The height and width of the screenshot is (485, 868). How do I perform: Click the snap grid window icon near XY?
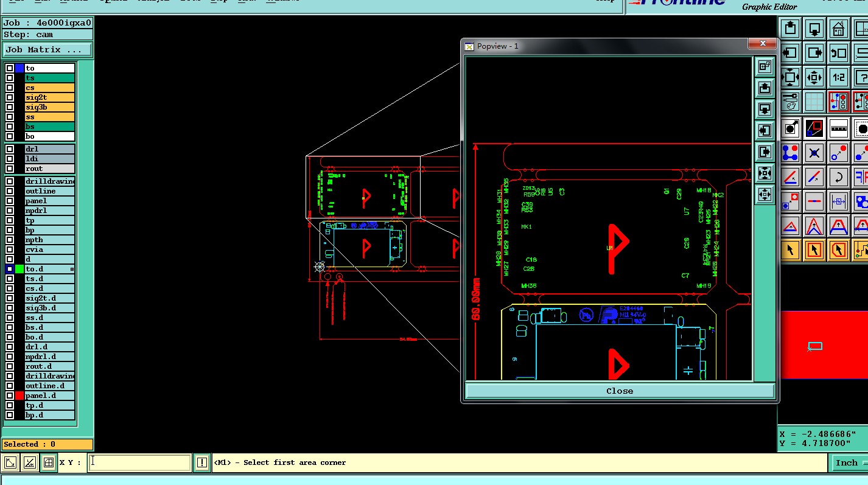pos(49,463)
